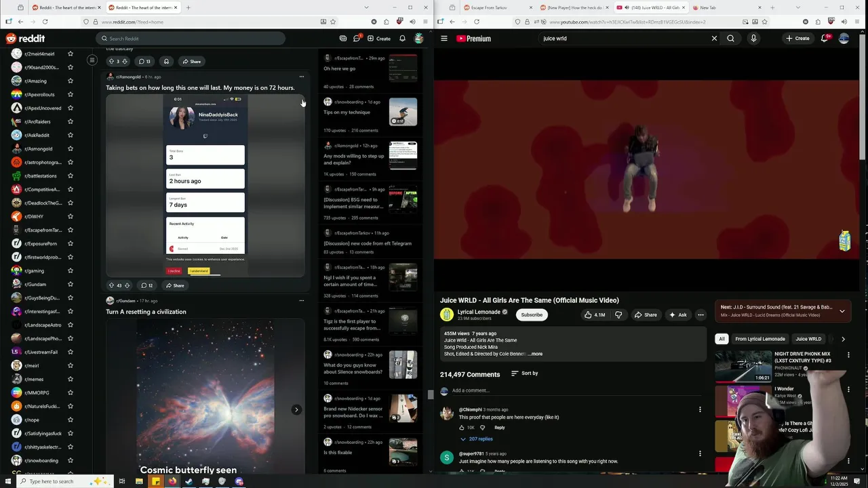The image size is (868, 488).
Task: Give award on the top Reddit post
Action: (x=166, y=62)
